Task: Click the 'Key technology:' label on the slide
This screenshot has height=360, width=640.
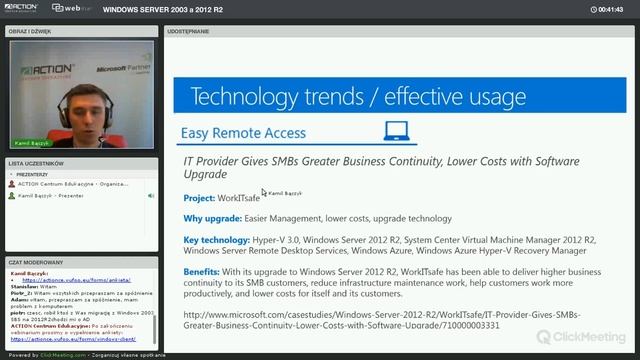Action: pyautogui.click(x=217, y=240)
